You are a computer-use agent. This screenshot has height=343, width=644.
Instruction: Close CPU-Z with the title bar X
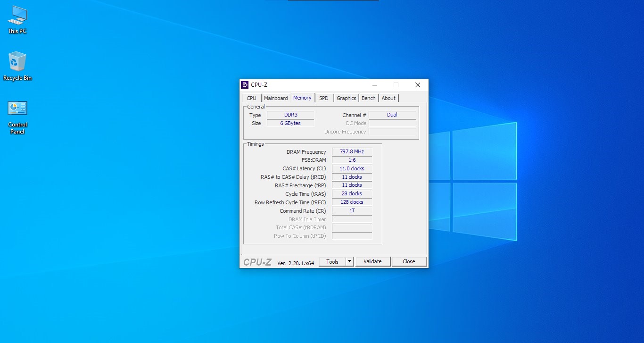coord(417,85)
